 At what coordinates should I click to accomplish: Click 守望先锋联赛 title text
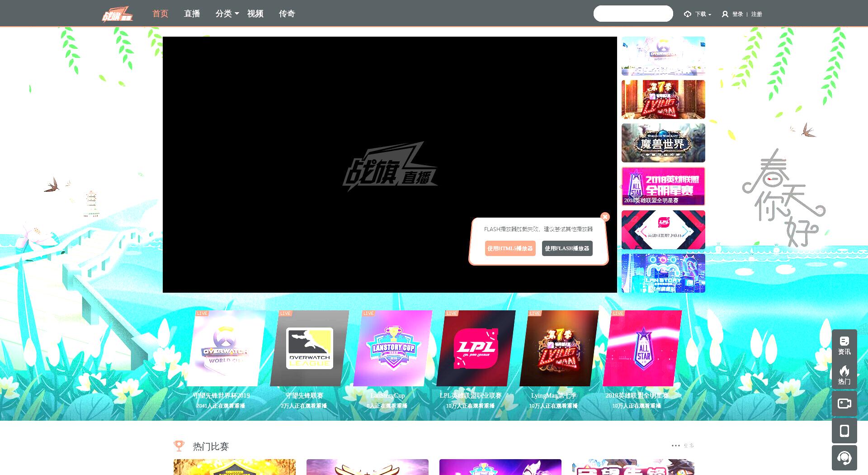point(304,395)
